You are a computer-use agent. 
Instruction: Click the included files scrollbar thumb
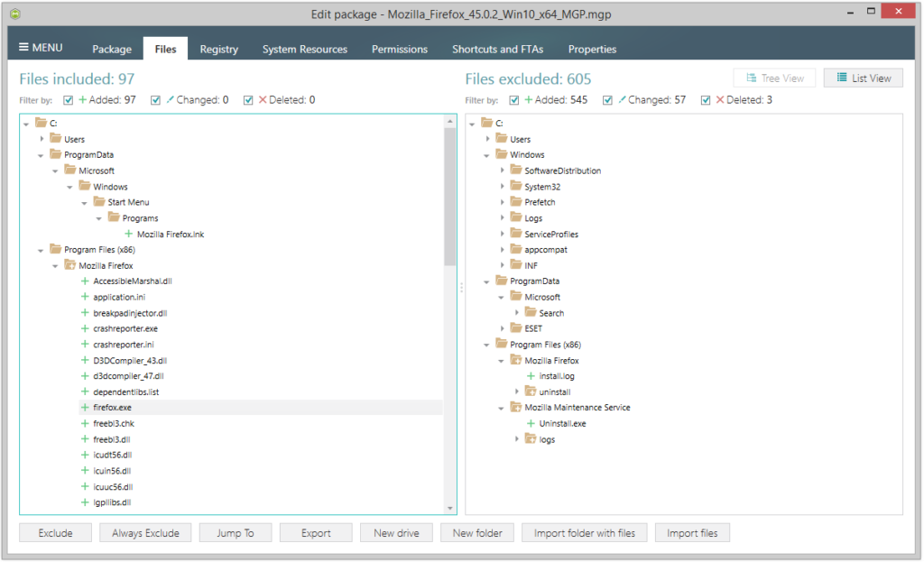450,196
